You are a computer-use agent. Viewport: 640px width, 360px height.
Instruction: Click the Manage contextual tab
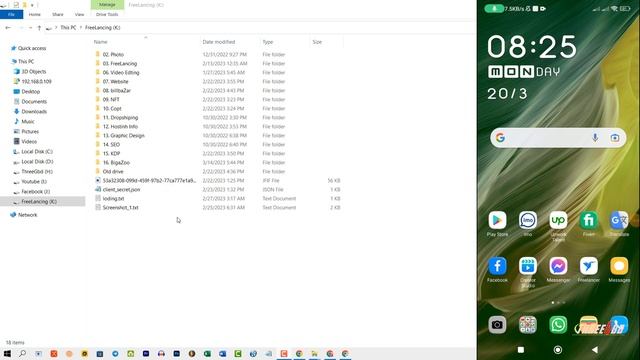107,4
